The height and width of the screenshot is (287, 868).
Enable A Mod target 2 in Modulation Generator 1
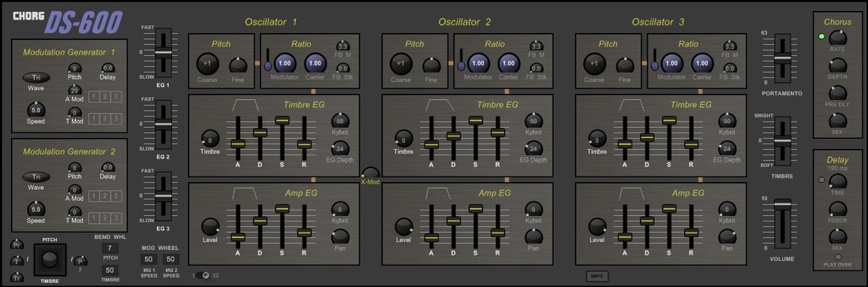[105, 97]
